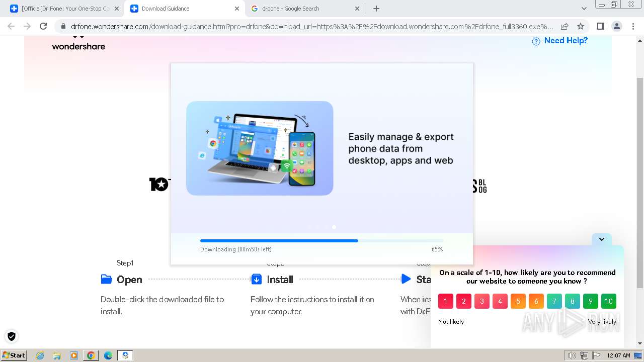Rate recommendation score 2

click(464, 301)
